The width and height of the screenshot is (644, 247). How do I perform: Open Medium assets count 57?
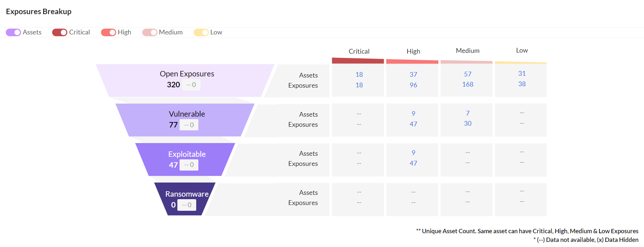pos(468,74)
